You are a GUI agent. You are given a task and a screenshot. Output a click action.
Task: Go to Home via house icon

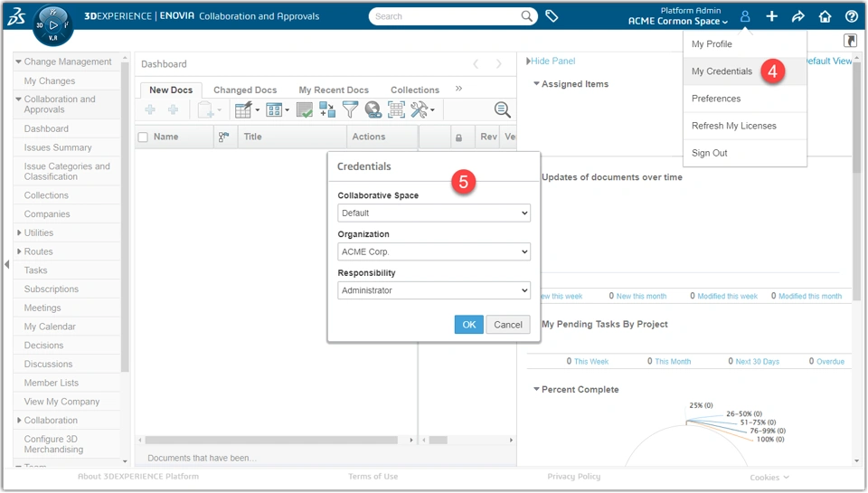[x=825, y=16]
